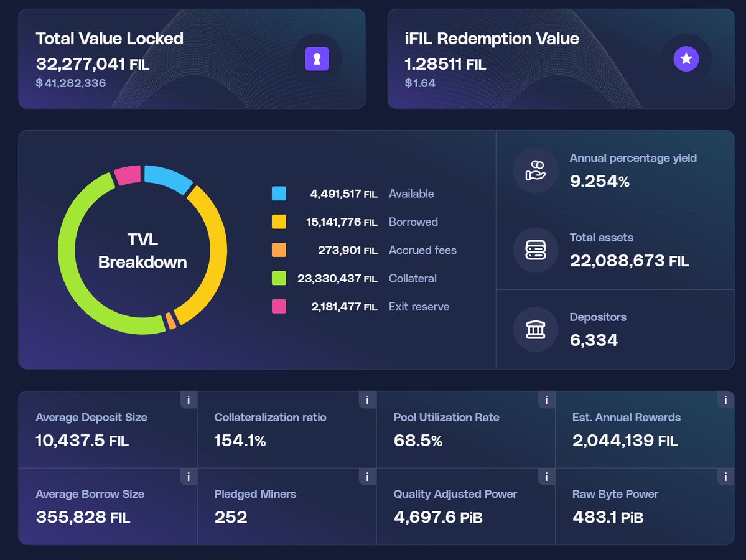This screenshot has width=746, height=560.
Task: Click the green Collateral legend swatch
Action: coord(279,278)
